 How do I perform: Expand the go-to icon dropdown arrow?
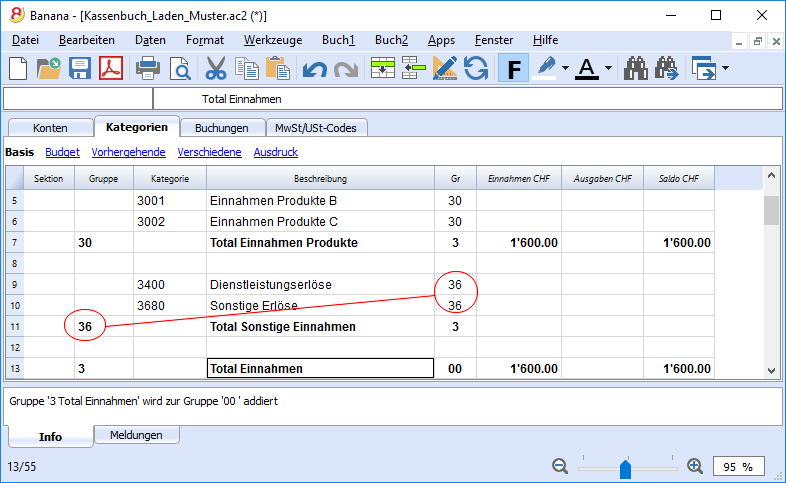pyautogui.click(x=725, y=68)
